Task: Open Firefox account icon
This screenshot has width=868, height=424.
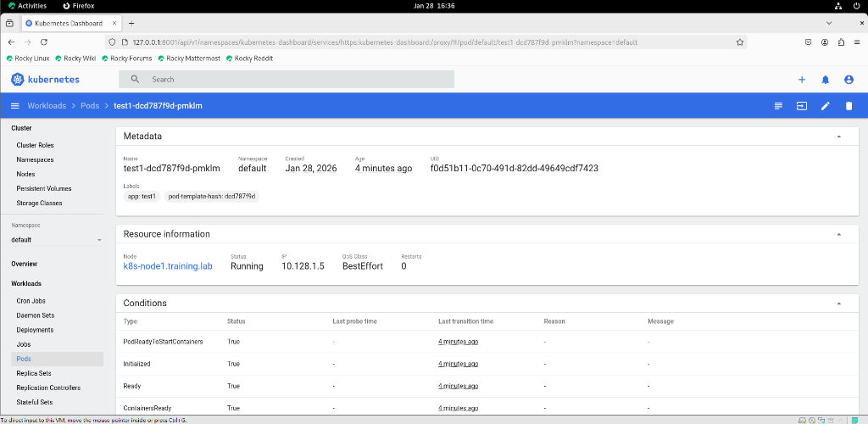Action: [x=825, y=42]
